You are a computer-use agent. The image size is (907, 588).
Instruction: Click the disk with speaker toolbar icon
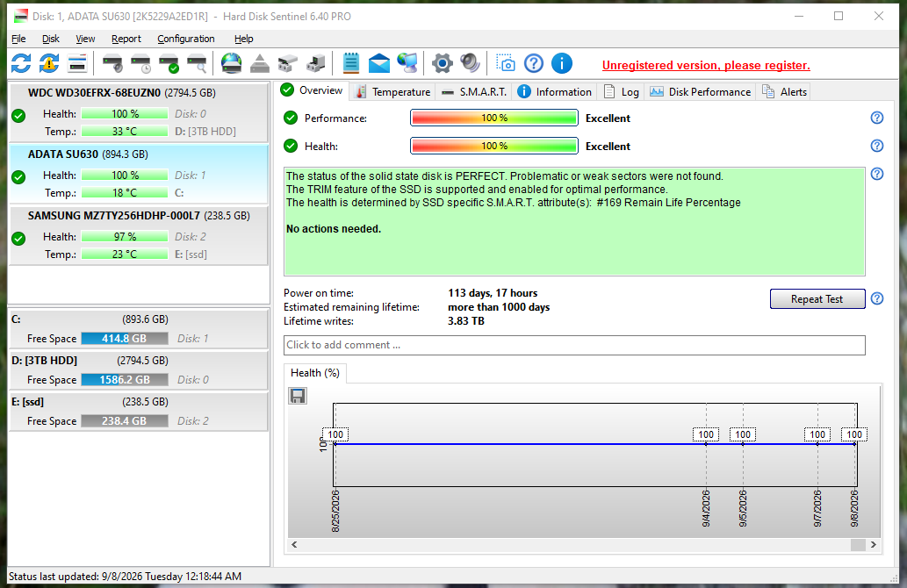pos(112,63)
